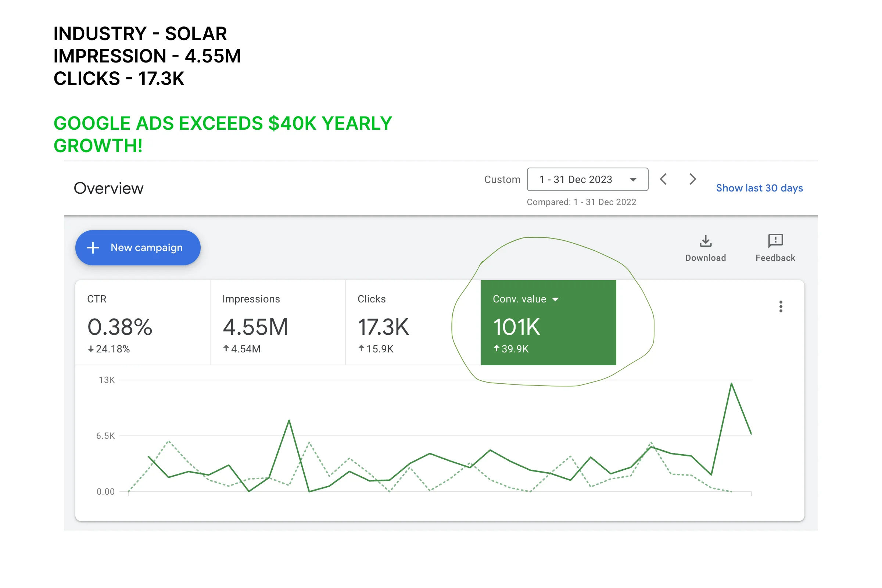This screenshot has height=588, width=882.
Task: Click the plus icon on New campaign
Action: [x=93, y=247]
